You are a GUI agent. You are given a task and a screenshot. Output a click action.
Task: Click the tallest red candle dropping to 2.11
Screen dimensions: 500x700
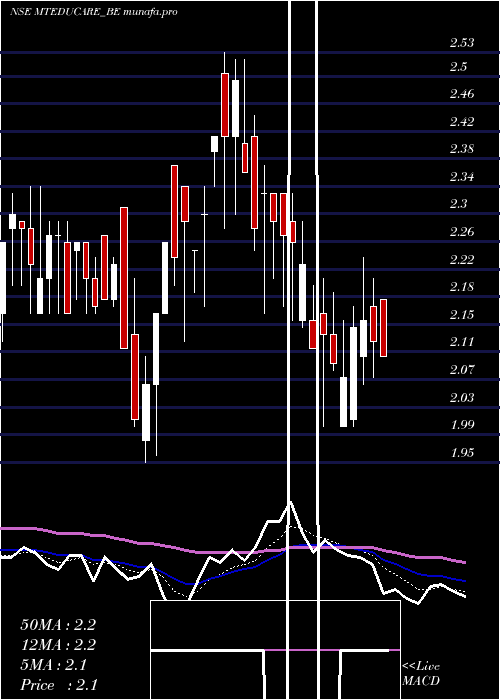[124, 278]
